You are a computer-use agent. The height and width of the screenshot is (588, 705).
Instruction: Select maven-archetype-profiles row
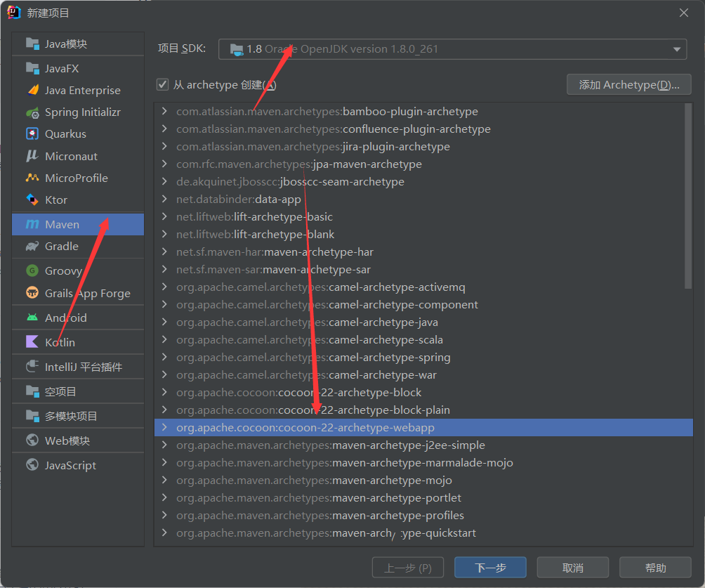click(x=423, y=515)
